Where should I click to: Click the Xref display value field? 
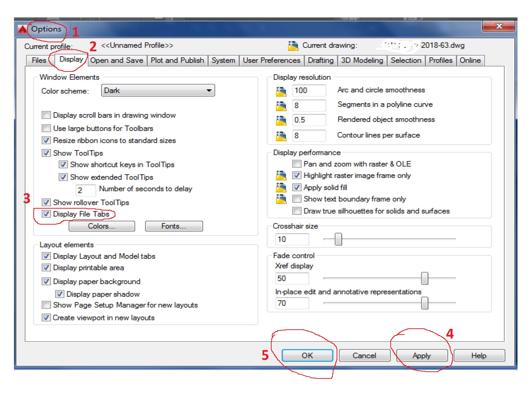tap(292, 278)
